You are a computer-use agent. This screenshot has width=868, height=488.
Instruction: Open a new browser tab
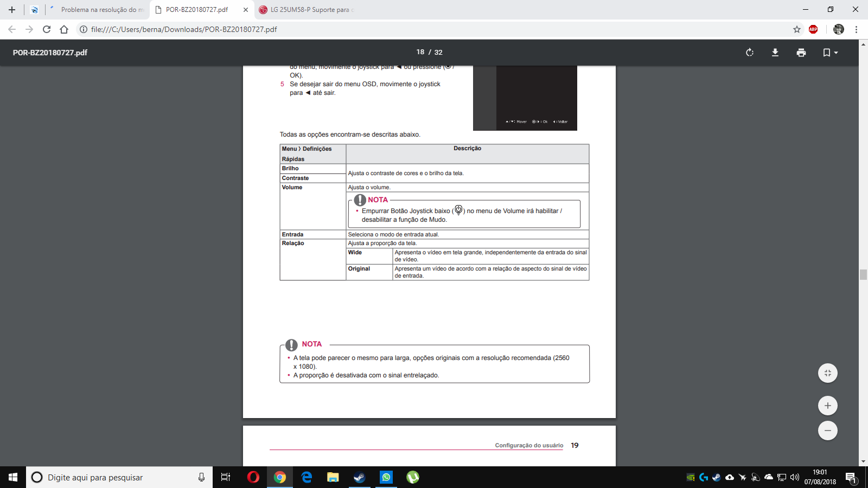pos(11,10)
